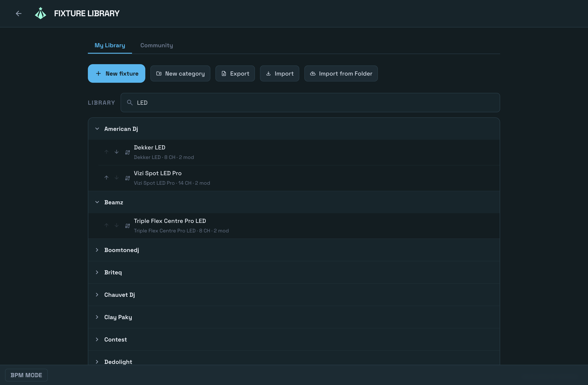Move Triple Flex Centre Pro LED up
This screenshot has height=385, width=588.
tap(106, 225)
